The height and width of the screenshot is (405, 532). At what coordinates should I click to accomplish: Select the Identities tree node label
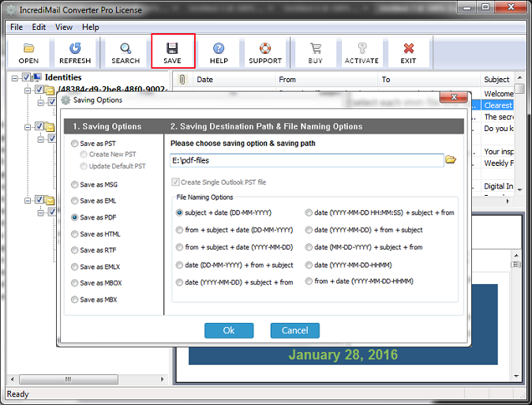(x=63, y=77)
